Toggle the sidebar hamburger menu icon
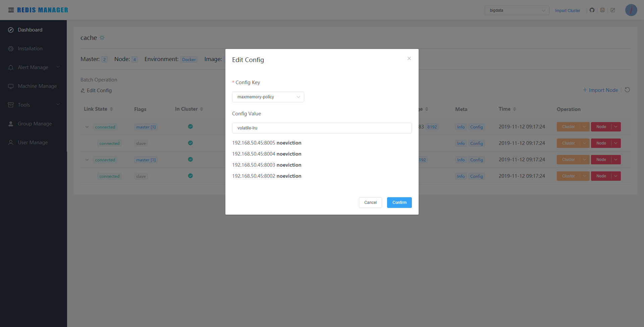Viewport: 644px width, 327px height. point(11,10)
